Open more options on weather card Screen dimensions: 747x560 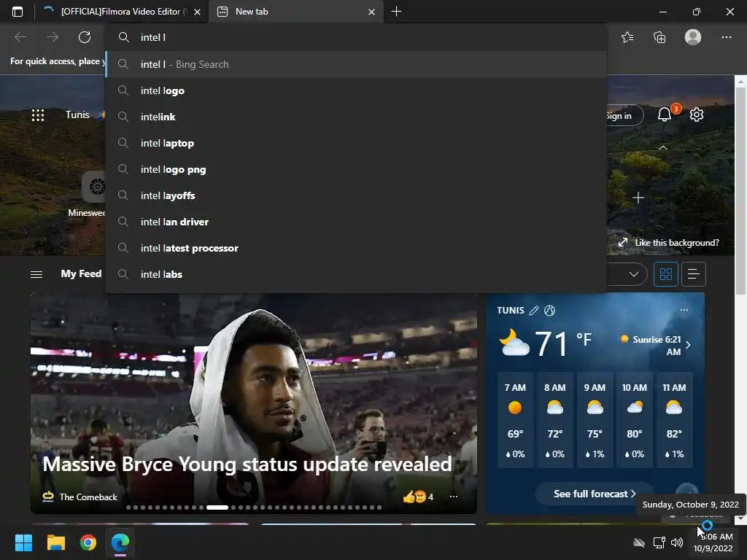pyautogui.click(x=684, y=310)
